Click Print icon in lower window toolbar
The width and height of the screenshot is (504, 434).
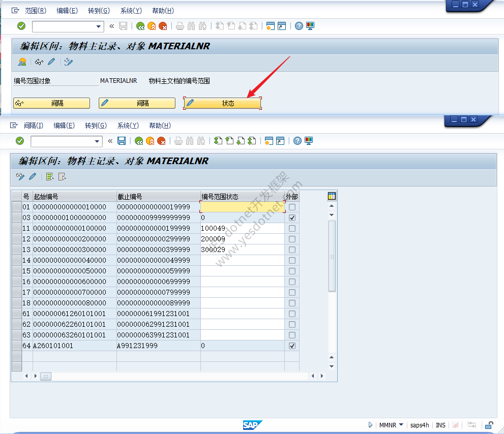pyautogui.click(x=179, y=141)
